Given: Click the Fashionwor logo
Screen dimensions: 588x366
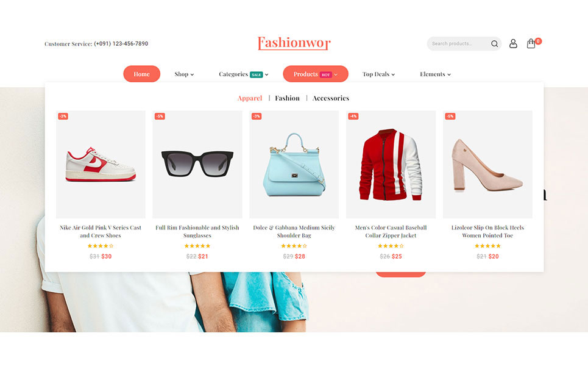Looking at the screenshot, I should 294,43.
